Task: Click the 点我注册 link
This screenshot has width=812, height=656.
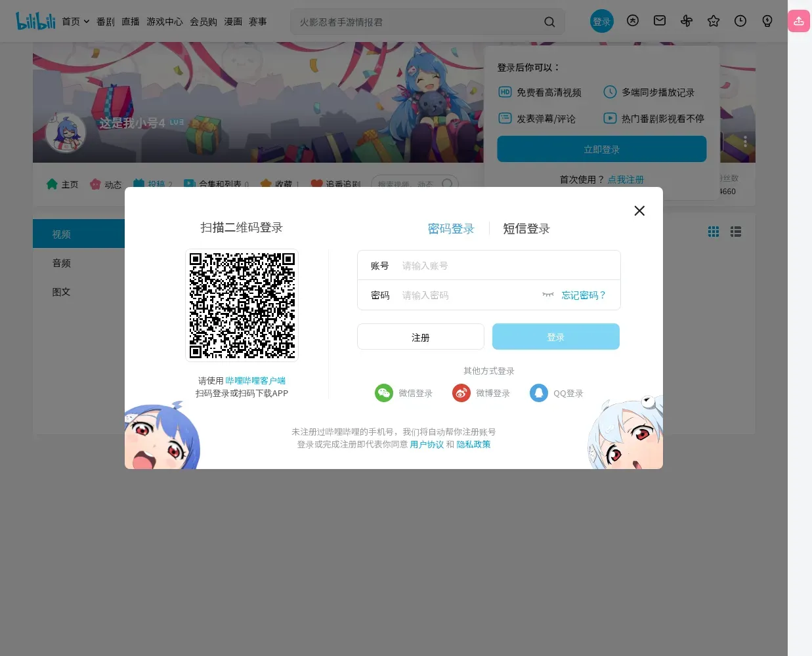Action: 626,179
